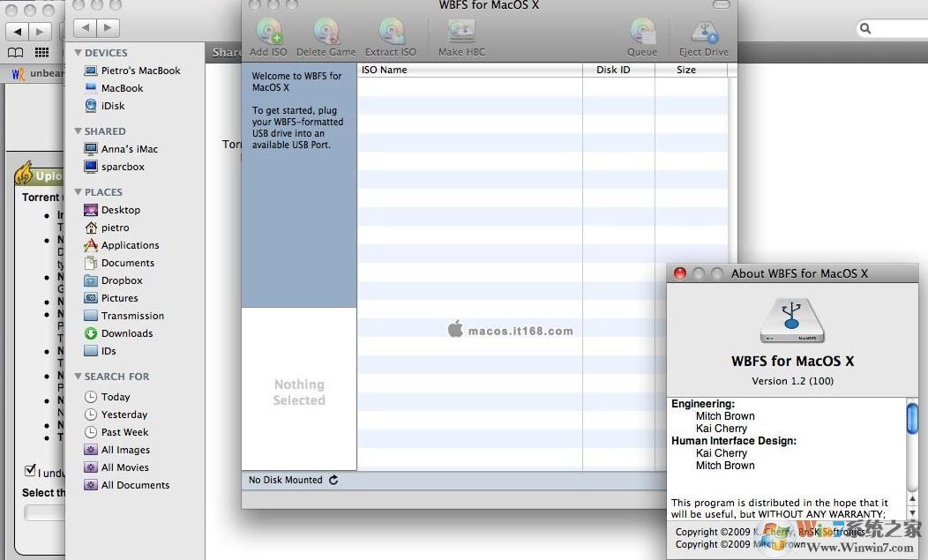Click the refresh icon beside No Disk Mounted
The height and width of the screenshot is (560, 928).
pyautogui.click(x=333, y=480)
